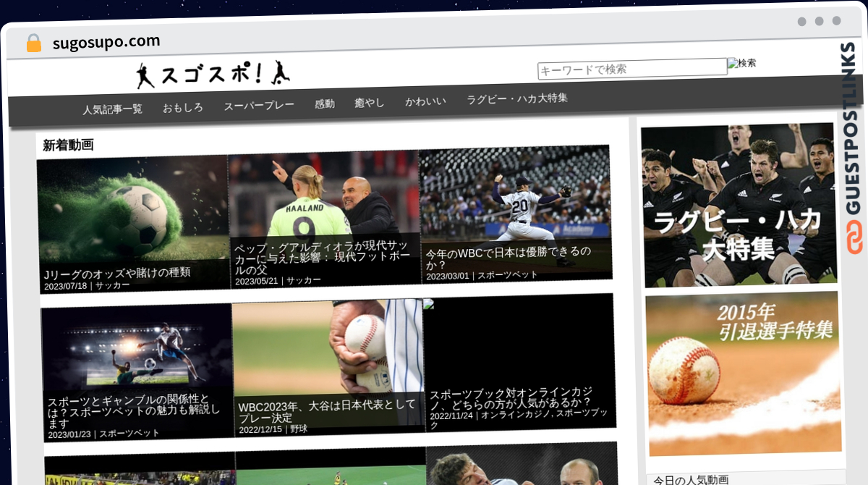Open the 癒やし category
The height and width of the screenshot is (485, 868).
[369, 102]
